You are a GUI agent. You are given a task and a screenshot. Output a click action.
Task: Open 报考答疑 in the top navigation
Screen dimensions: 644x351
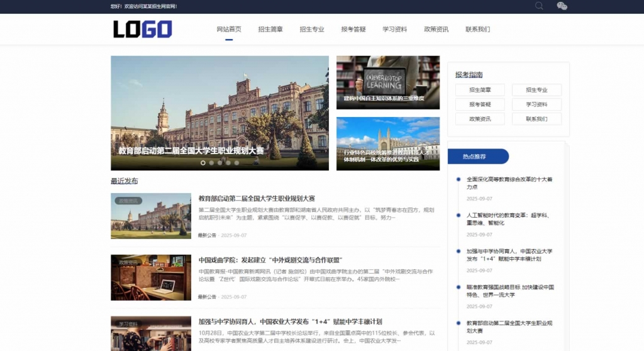point(353,29)
